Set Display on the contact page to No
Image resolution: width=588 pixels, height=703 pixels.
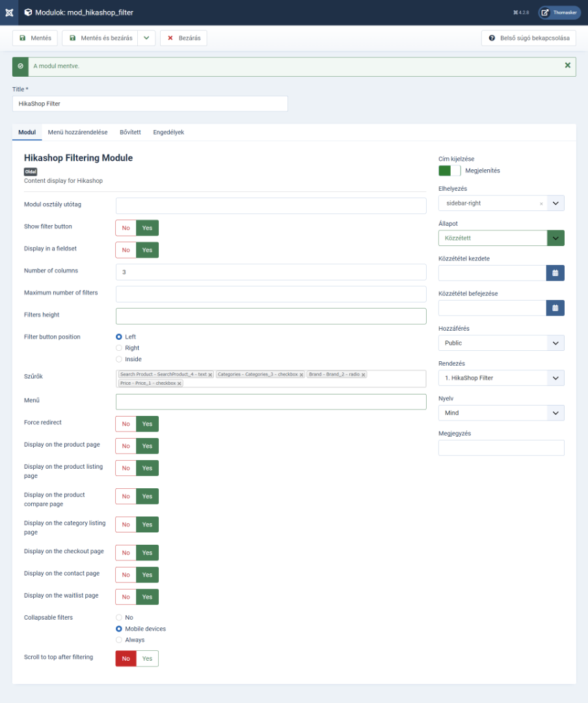coord(126,575)
